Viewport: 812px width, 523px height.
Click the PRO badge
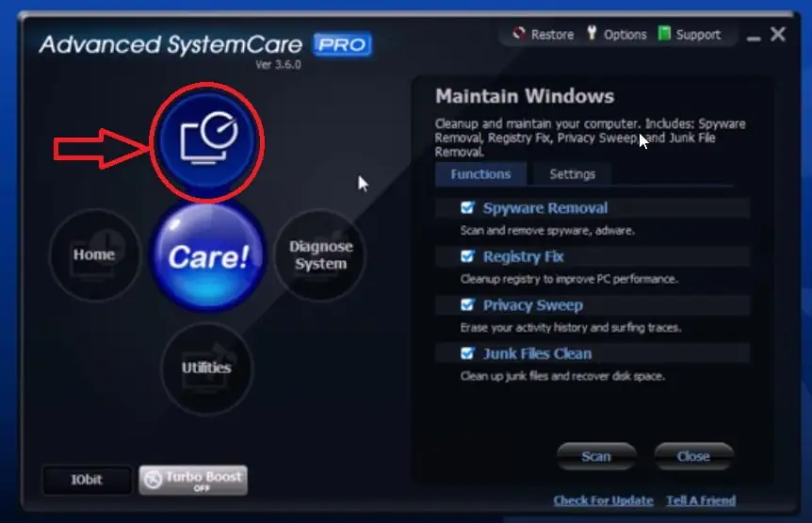[342, 44]
